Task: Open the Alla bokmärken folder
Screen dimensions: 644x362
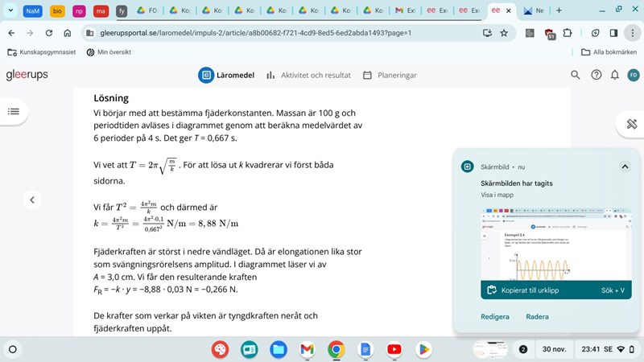Action: pos(608,52)
